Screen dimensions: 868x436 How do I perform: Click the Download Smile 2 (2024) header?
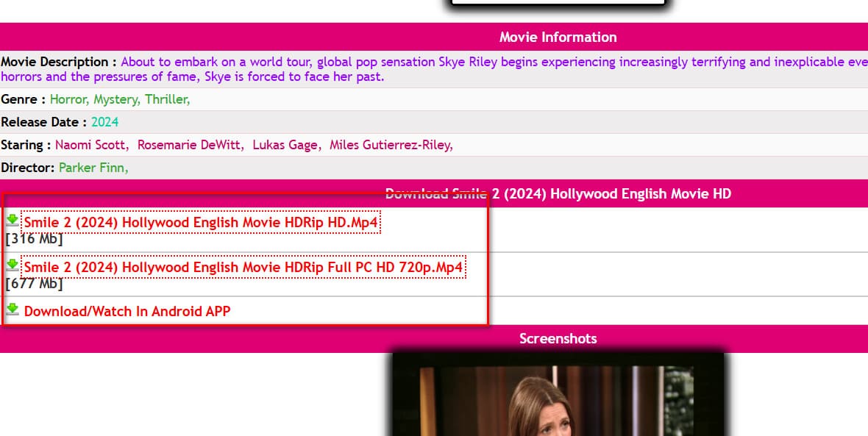pyautogui.click(x=558, y=193)
